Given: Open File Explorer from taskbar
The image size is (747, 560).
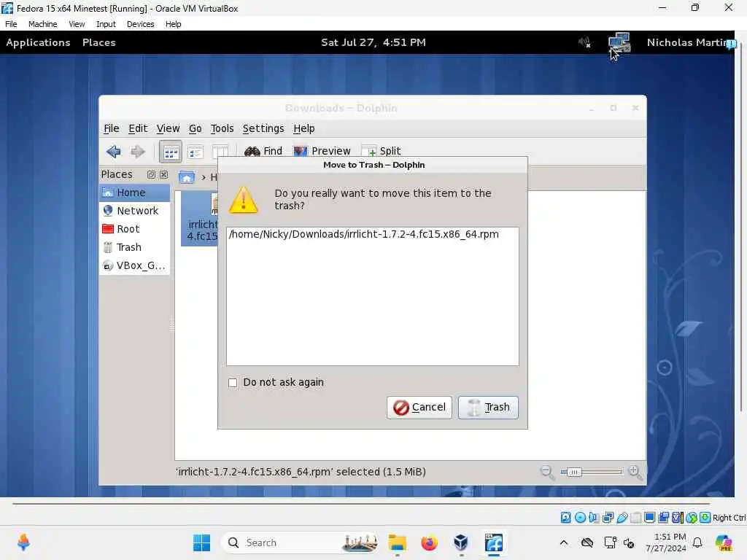Looking at the screenshot, I should 398,542.
